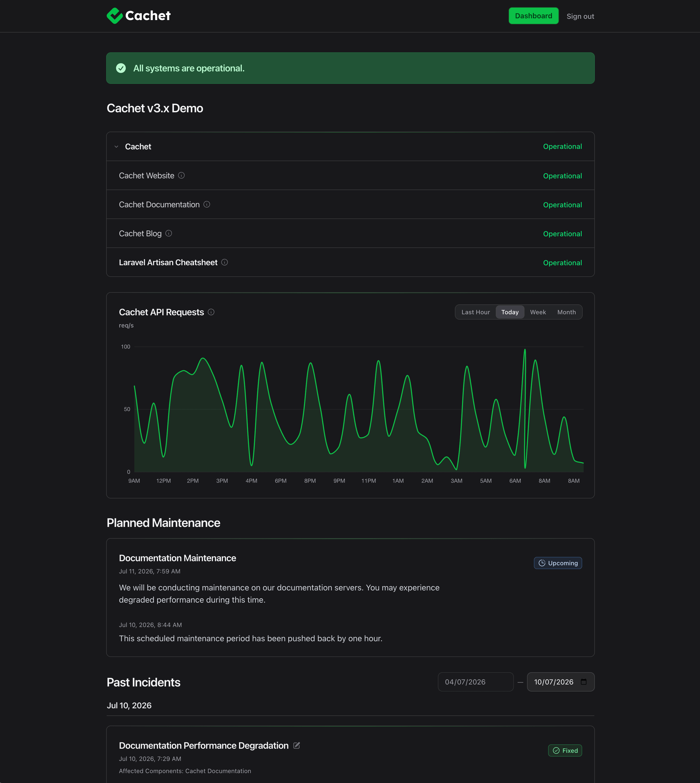The height and width of the screenshot is (783, 700).
Task: Show info for Cachet Website
Action: click(x=182, y=176)
